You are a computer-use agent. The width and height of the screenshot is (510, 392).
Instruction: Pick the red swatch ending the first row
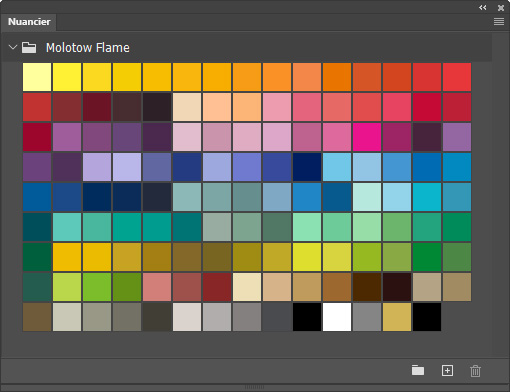[x=457, y=77]
